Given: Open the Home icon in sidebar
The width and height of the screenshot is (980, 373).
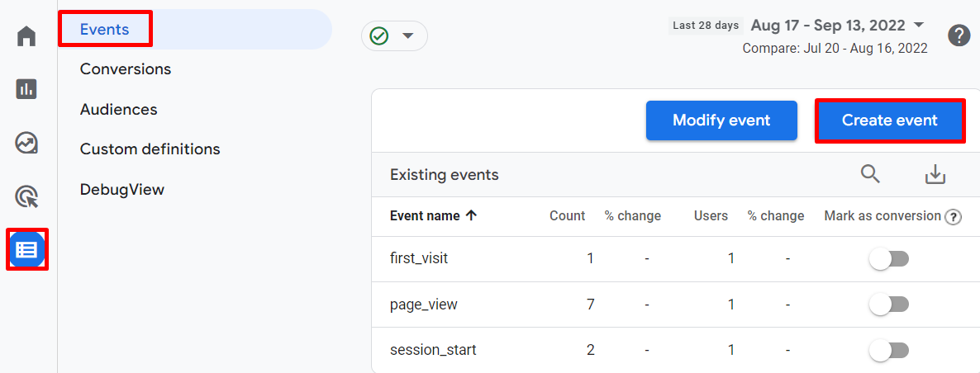Looking at the screenshot, I should [x=27, y=36].
